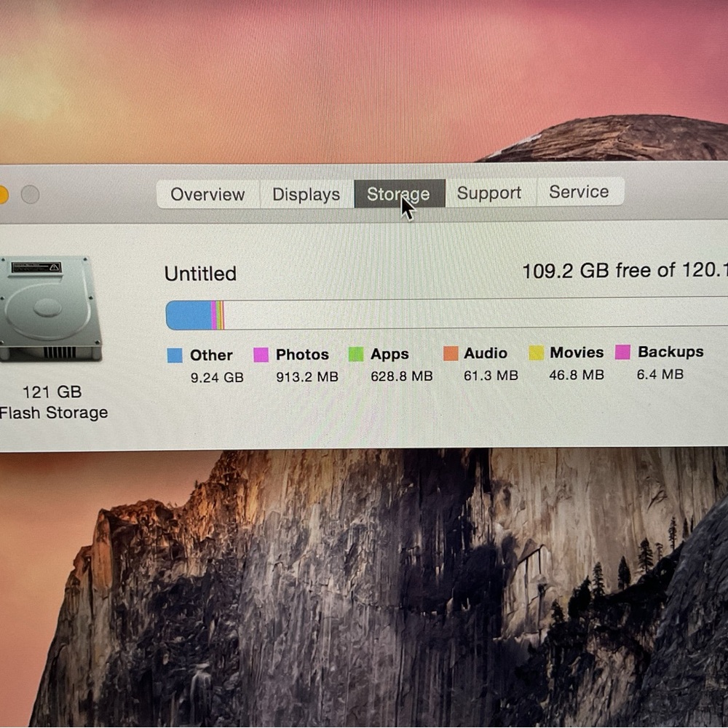Click the "Other" legend label
Screen dimensions: 728x728
pyautogui.click(x=211, y=355)
